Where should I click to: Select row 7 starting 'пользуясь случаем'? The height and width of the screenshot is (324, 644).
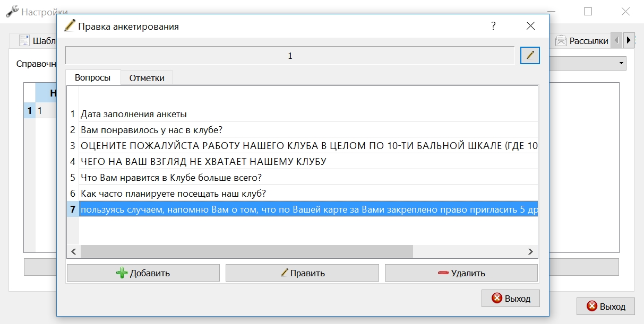308,209
